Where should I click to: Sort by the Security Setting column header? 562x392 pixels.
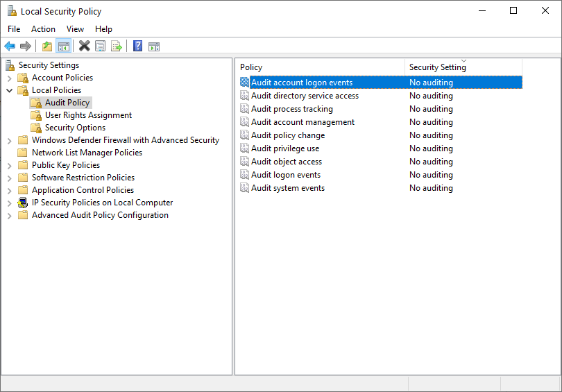point(463,67)
